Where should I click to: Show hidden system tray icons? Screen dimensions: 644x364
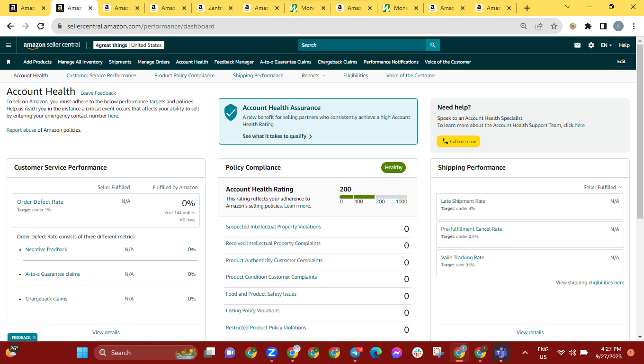pyautogui.click(x=525, y=353)
